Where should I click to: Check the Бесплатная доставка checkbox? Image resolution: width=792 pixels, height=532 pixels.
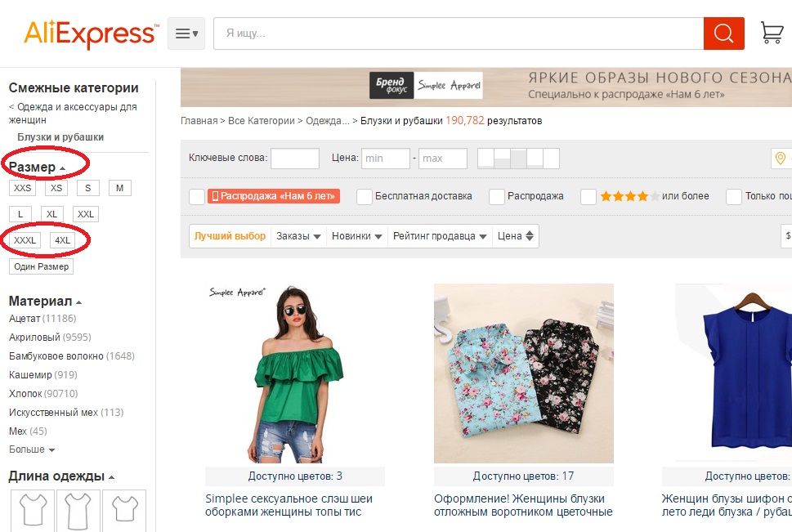365,196
